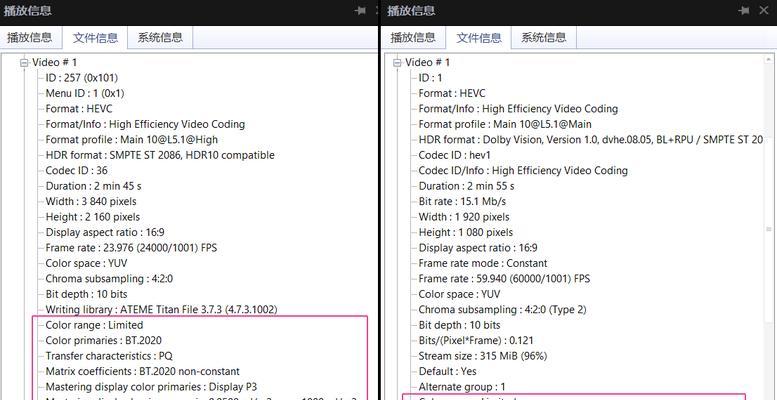777x400 pixels.
Task: Select 'Duration : 2 min 45 s' row
Action: point(93,186)
